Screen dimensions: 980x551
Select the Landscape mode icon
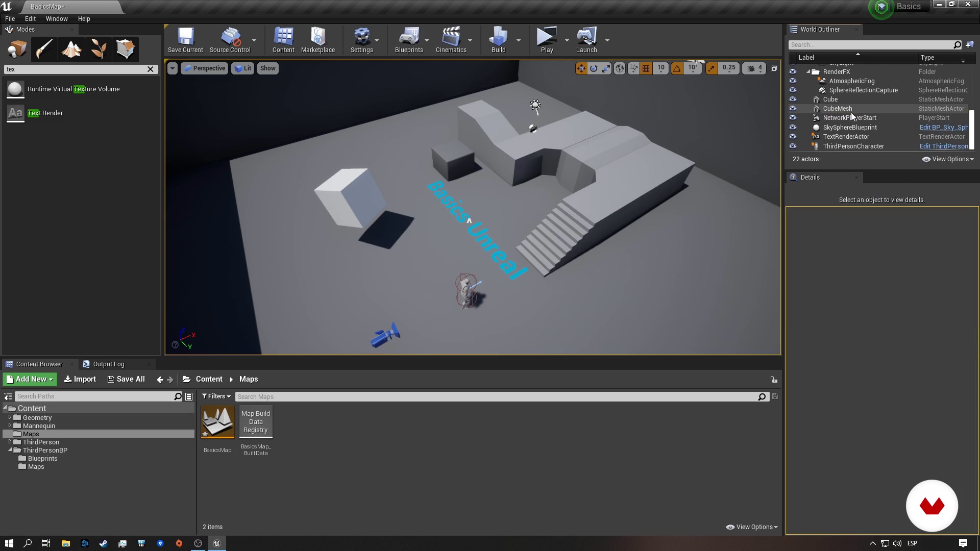(71, 49)
